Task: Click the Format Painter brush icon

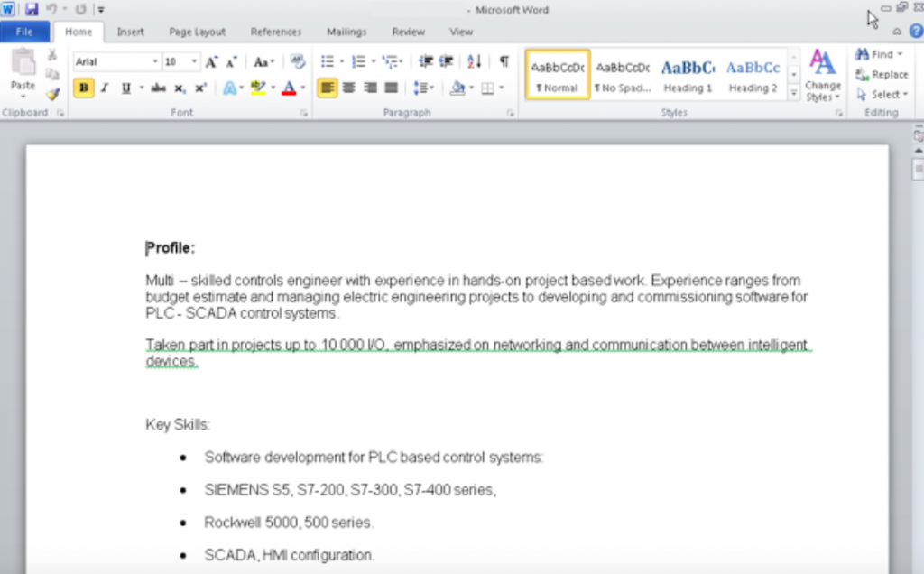Action: point(52,93)
